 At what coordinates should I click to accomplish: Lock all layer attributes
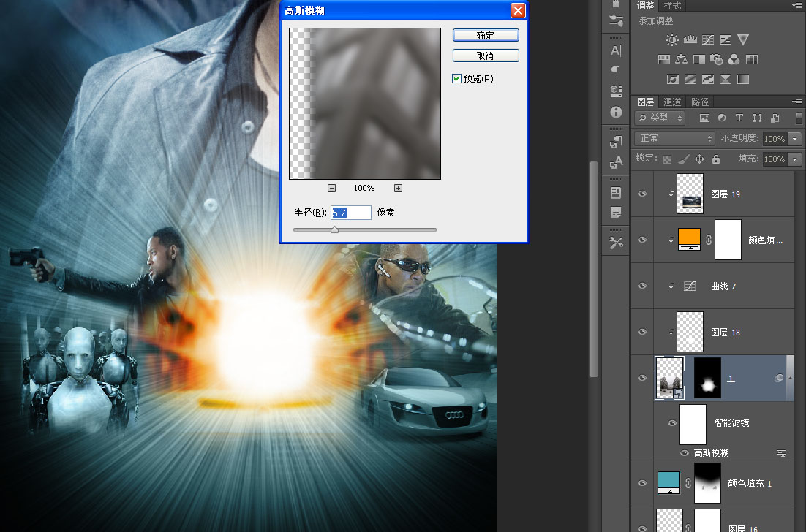click(716, 159)
